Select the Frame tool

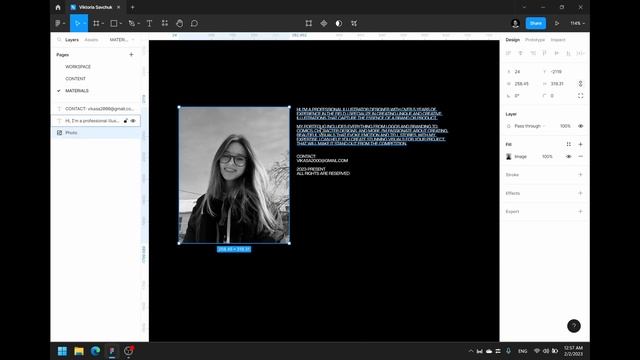click(x=96, y=23)
